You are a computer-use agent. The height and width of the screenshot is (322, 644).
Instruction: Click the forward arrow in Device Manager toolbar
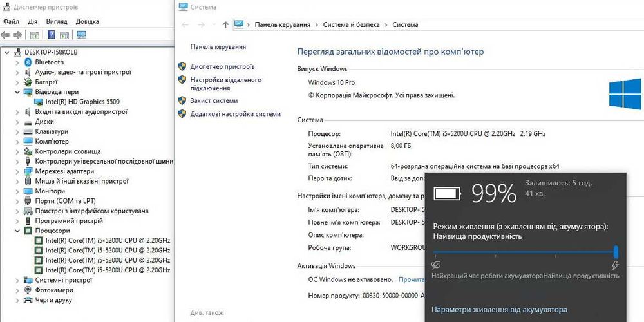(x=17, y=35)
